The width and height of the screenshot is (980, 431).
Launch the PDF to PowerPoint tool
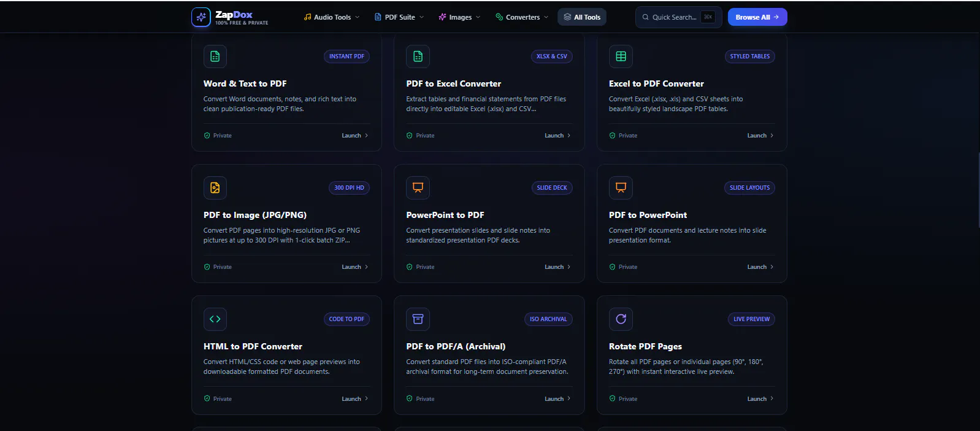(760, 267)
